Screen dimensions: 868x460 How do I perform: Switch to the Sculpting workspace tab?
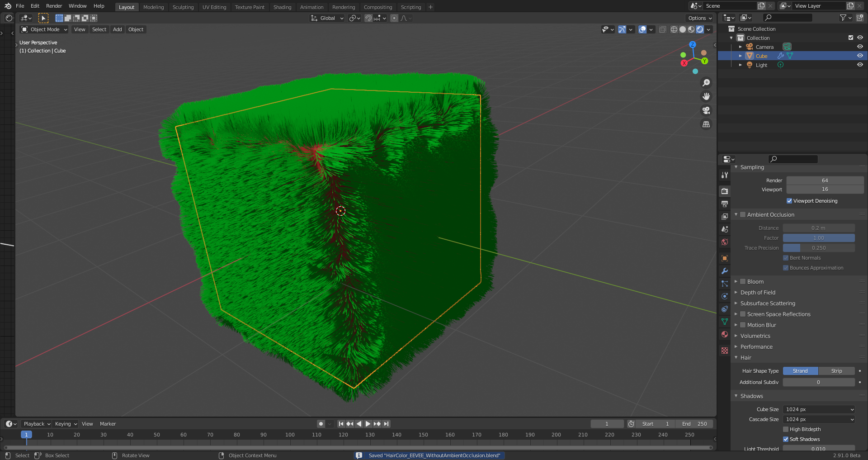[183, 7]
